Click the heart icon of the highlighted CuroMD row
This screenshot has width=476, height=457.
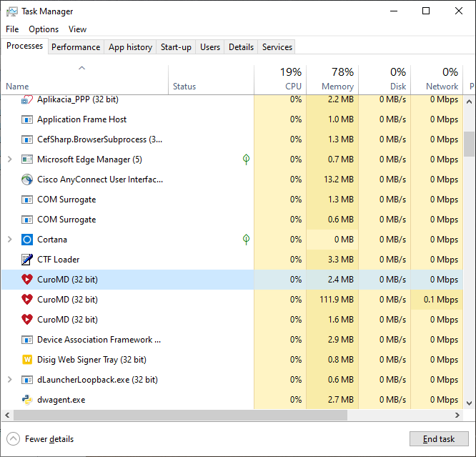click(x=27, y=280)
